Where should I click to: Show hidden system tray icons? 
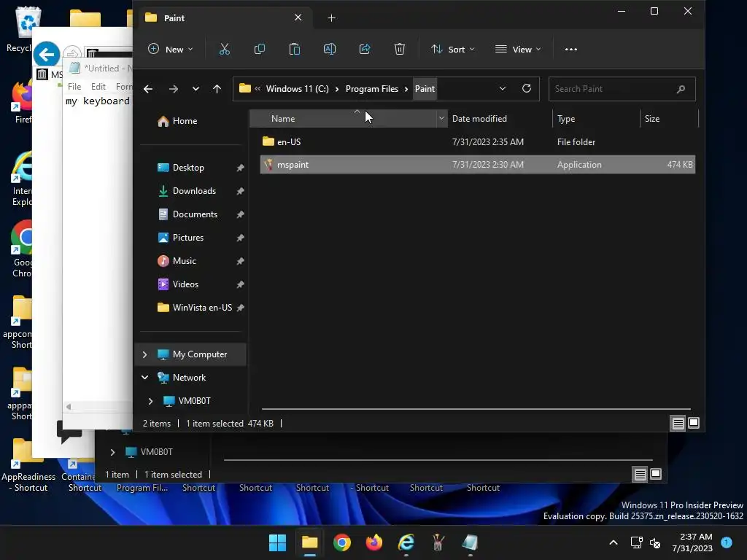(614, 542)
